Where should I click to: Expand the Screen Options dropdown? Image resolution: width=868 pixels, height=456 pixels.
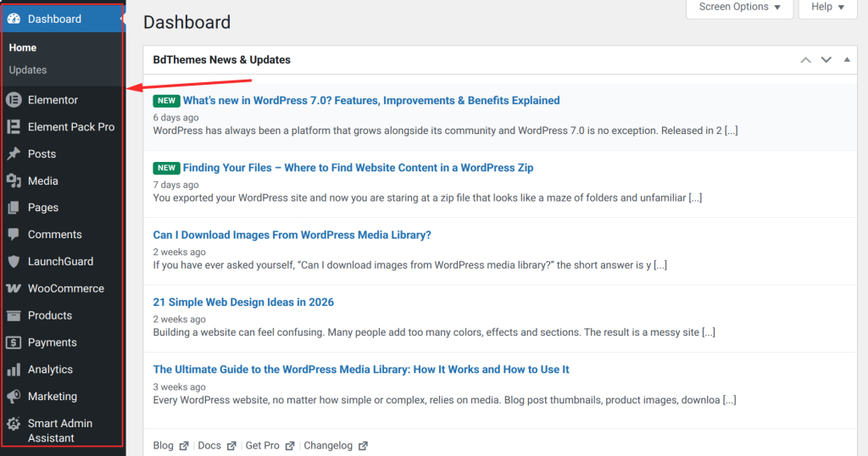click(739, 7)
